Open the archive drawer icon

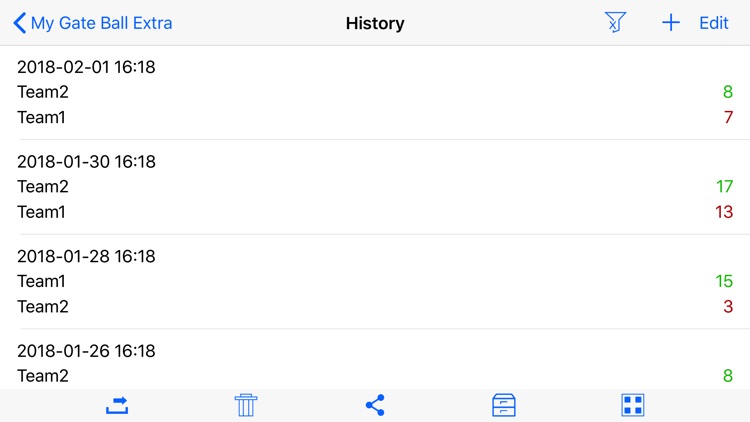click(x=504, y=405)
